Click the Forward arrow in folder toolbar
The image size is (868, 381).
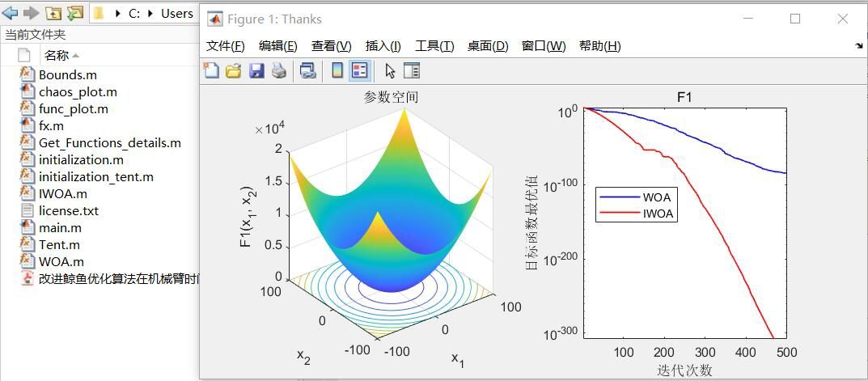[31, 13]
